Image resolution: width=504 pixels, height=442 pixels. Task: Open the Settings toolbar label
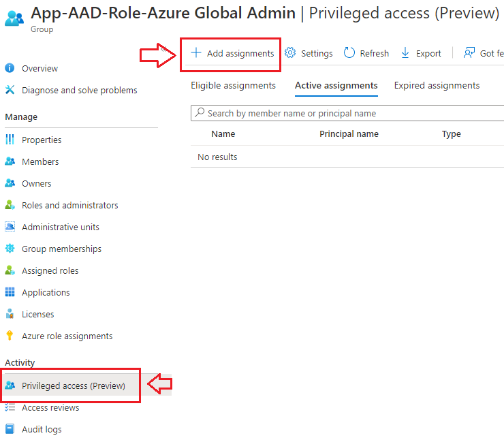317,53
